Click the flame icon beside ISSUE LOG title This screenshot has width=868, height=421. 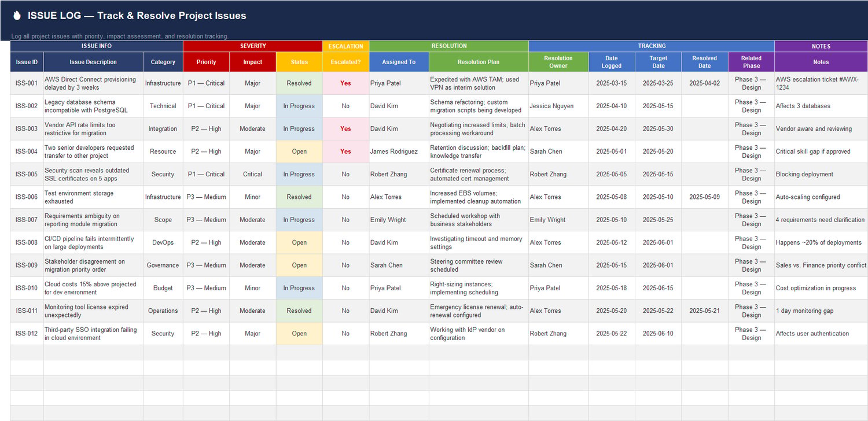pyautogui.click(x=17, y=16)
